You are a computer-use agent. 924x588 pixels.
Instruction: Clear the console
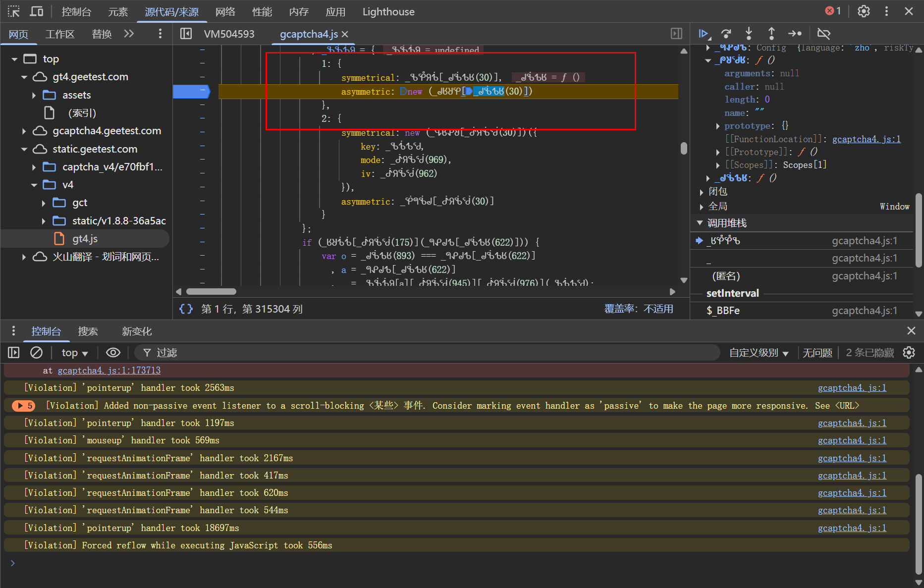[x=36, y=353]
